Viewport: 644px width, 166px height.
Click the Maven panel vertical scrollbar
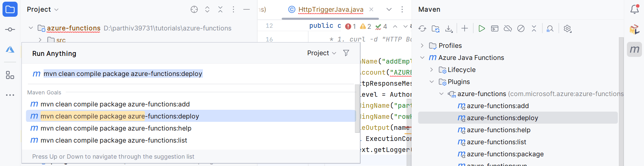click(x=621, y=101)
